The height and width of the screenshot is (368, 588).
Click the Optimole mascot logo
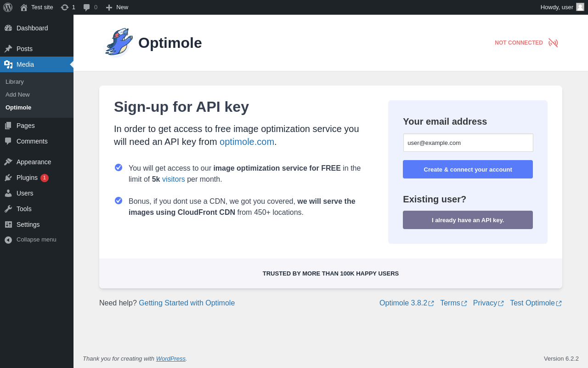(x=119, y=42)
